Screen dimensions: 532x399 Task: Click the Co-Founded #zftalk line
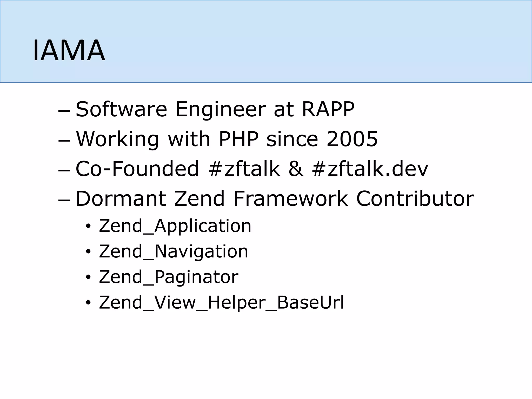point(252,169)
